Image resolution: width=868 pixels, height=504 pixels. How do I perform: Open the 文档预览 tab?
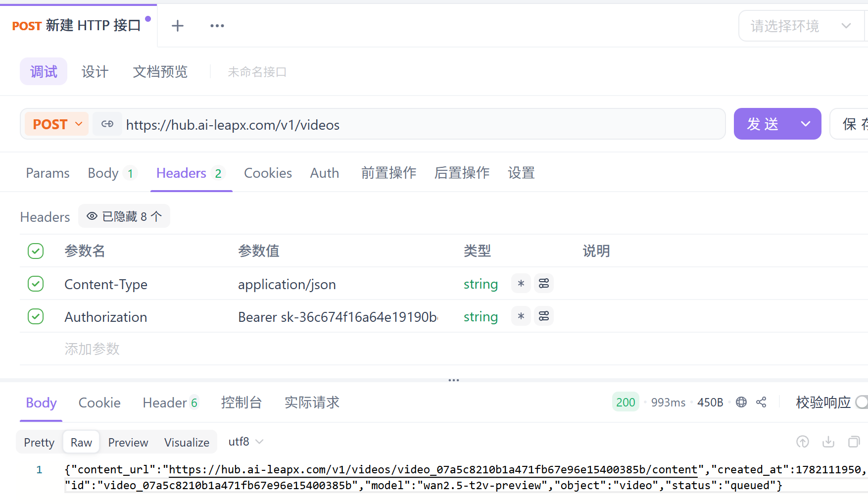click(160, 72)
